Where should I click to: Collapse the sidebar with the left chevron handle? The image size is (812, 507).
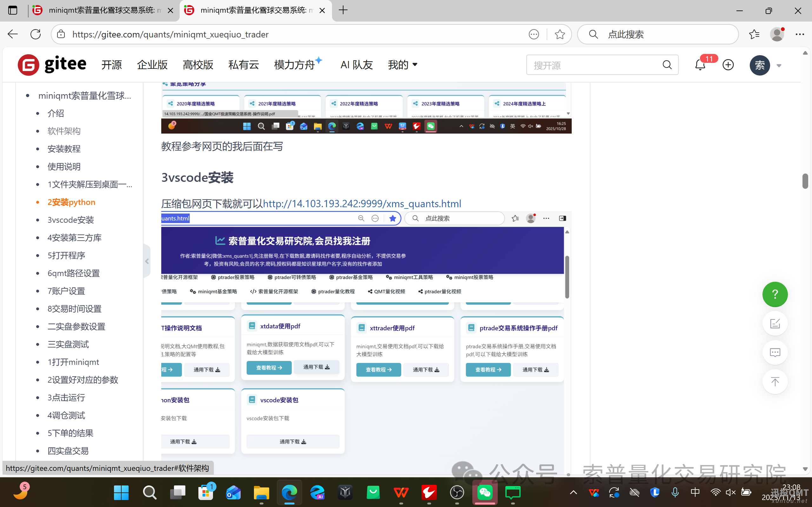[x=147, y=261]
